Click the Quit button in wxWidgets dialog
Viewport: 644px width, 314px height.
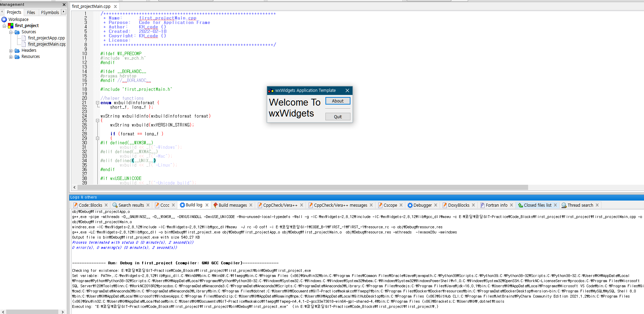pyautogui.click(x=338, y=117)
